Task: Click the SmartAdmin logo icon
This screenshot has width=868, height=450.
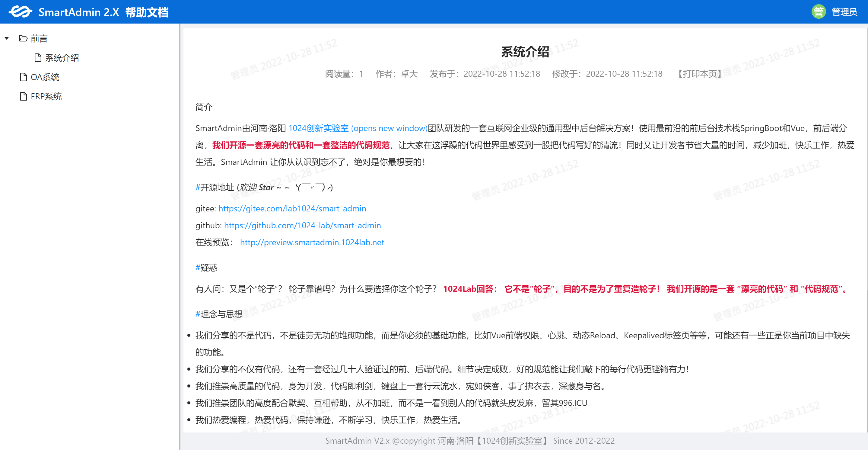Action: pyautogui.click(x=20, y=12)
